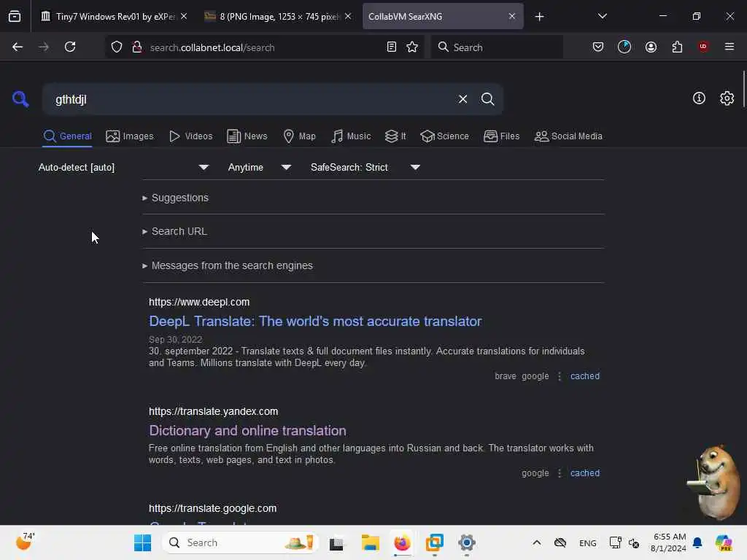
Task: Open cached version of DeepL result
Action: pyautogui.click(x=584, y=376)
